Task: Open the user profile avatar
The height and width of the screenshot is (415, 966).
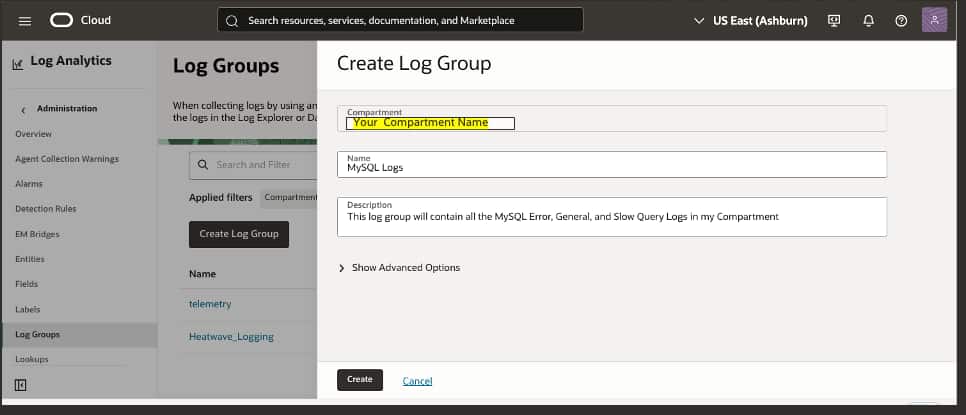Action: point(934,20)
